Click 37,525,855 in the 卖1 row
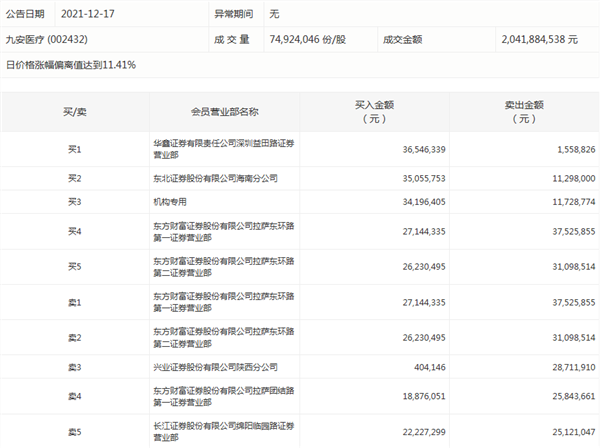Image resolution: width=600 pixels, height=448 pixels. coord(574,303)
